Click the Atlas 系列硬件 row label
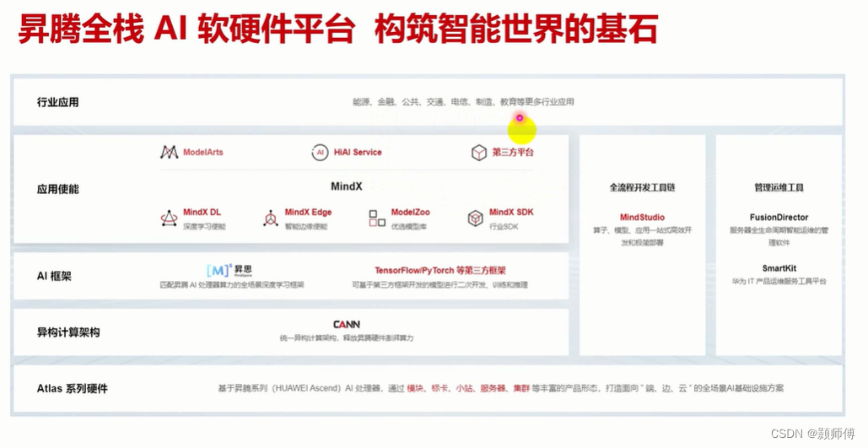The image size is (868, 448). (73, 389)
